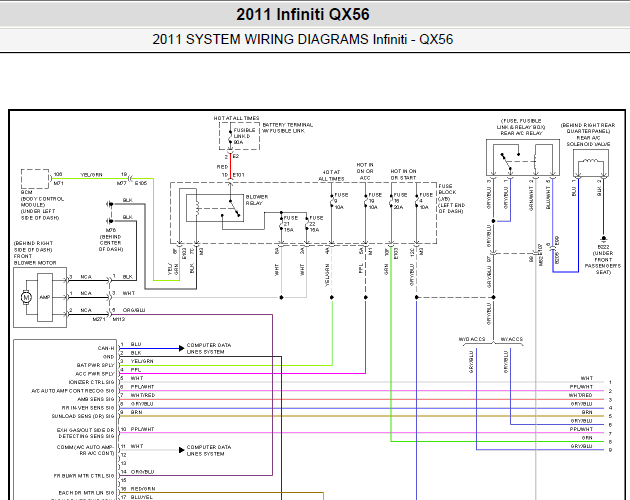This screenshot has width=630, height=500.
Task: Click the arrowhead on the CAN-H BLU wire
Action: [182, 348]
